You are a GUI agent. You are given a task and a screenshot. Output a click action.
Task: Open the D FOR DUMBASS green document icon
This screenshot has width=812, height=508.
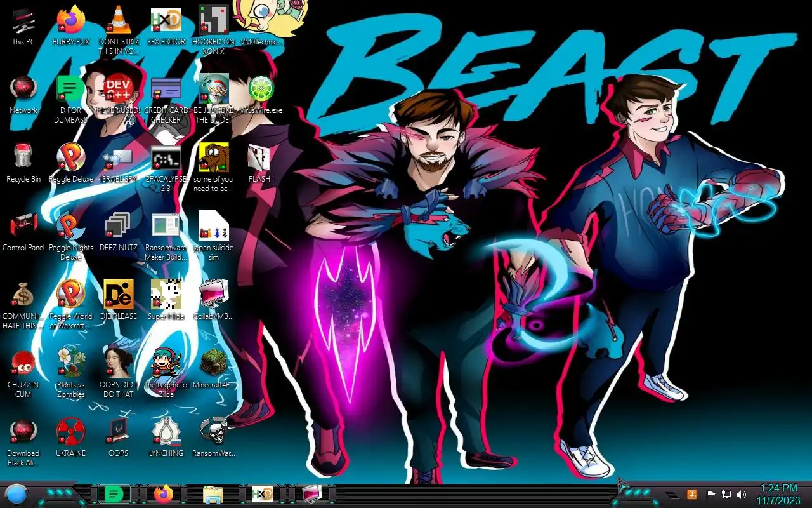coord(71,98)
